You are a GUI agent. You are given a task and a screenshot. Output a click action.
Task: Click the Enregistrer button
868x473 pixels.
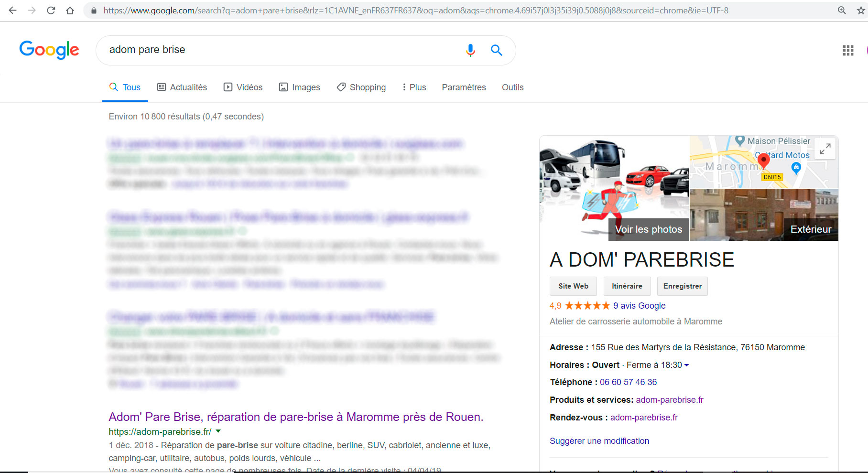coord(682,286)
